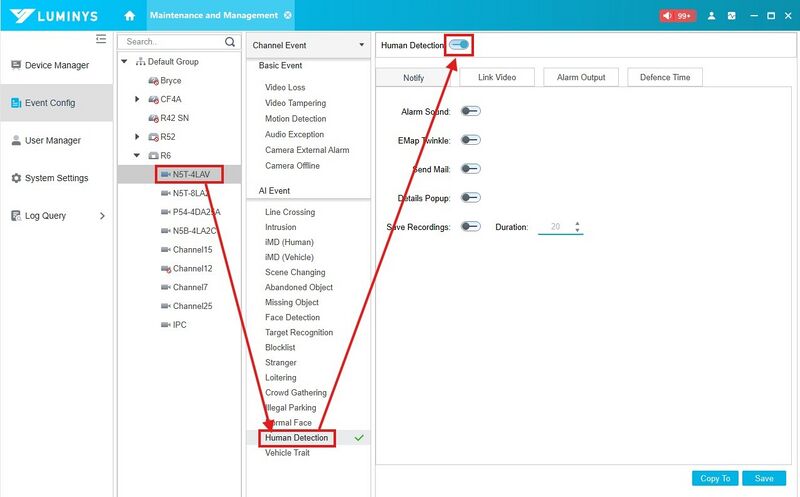Screen dimensions: 800x497
Task: Increase Duration with the up stepper arrow
Action: tap(578, 223)
